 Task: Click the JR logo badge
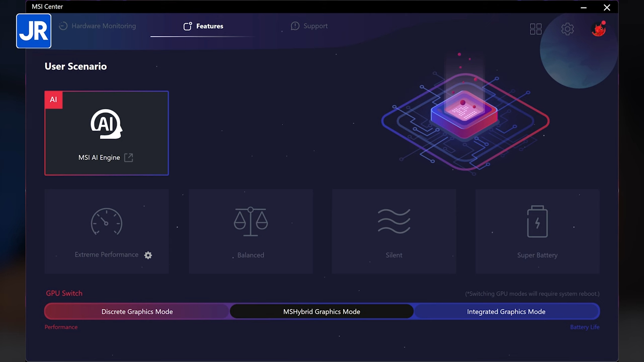tap(34, 31)
